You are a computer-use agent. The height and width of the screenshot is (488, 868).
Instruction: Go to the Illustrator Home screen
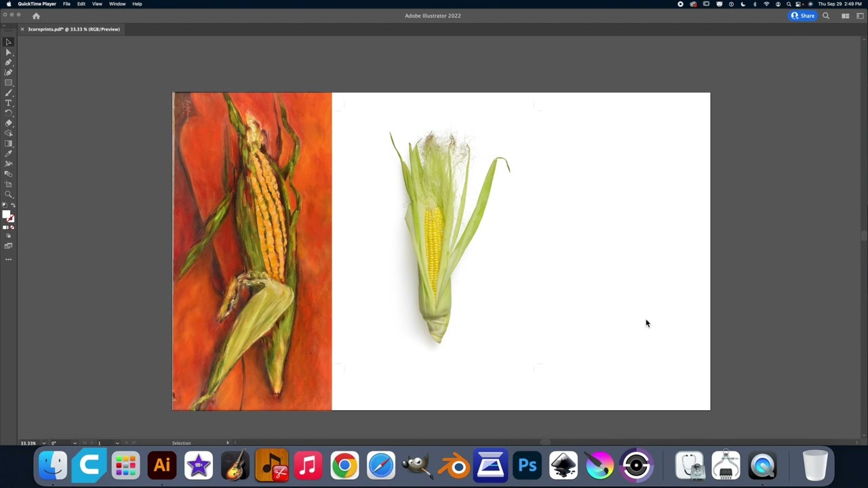(36, 16)
